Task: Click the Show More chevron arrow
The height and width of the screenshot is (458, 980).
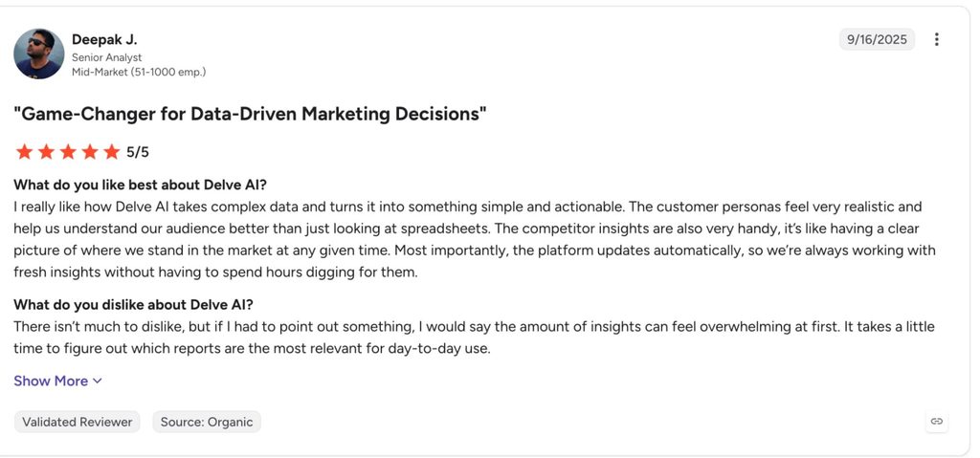Action: (97, 382)
